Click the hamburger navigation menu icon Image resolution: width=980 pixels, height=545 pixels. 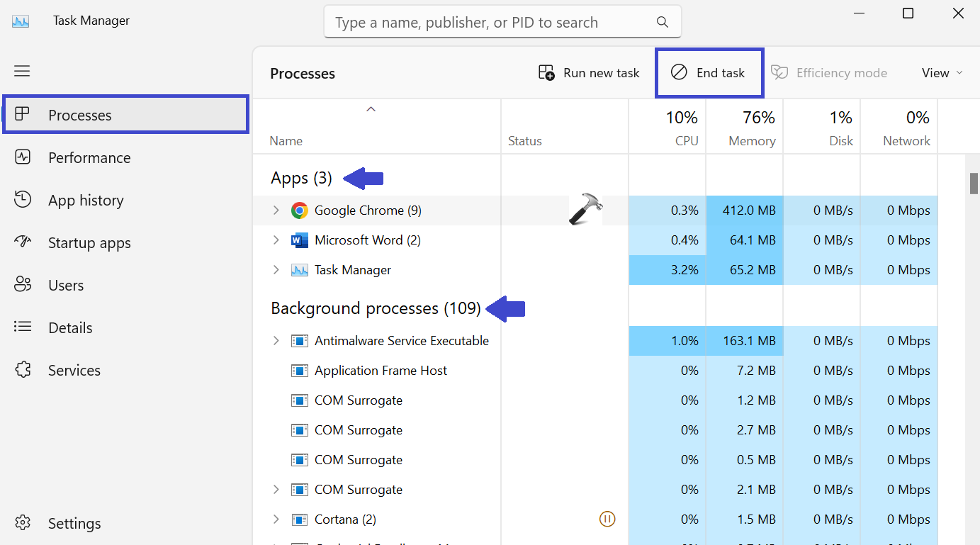pos(22,71)
